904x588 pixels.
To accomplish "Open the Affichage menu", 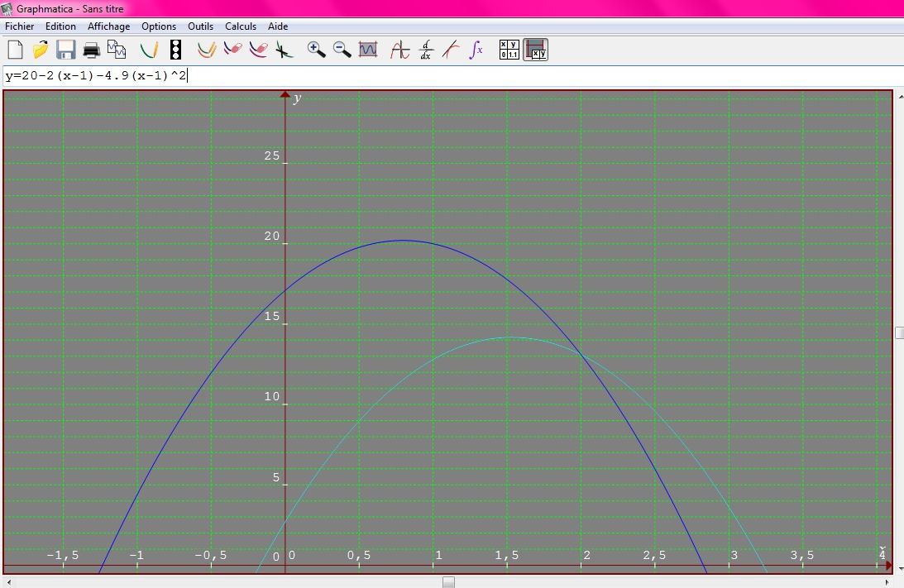I will point(108,26).
